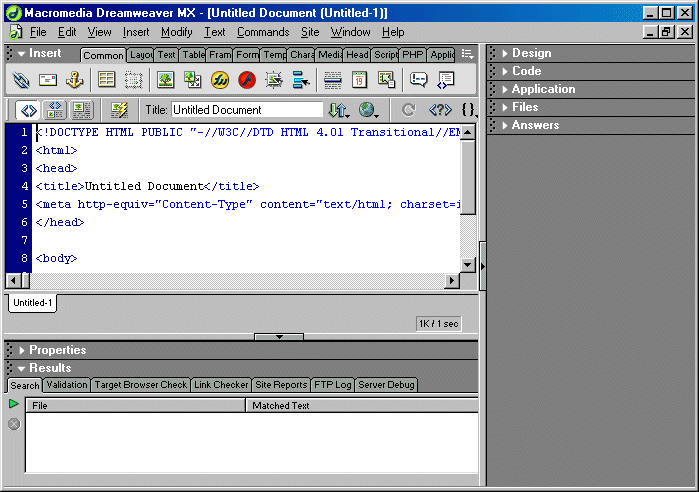Open the Modify menu

(177, 32)
